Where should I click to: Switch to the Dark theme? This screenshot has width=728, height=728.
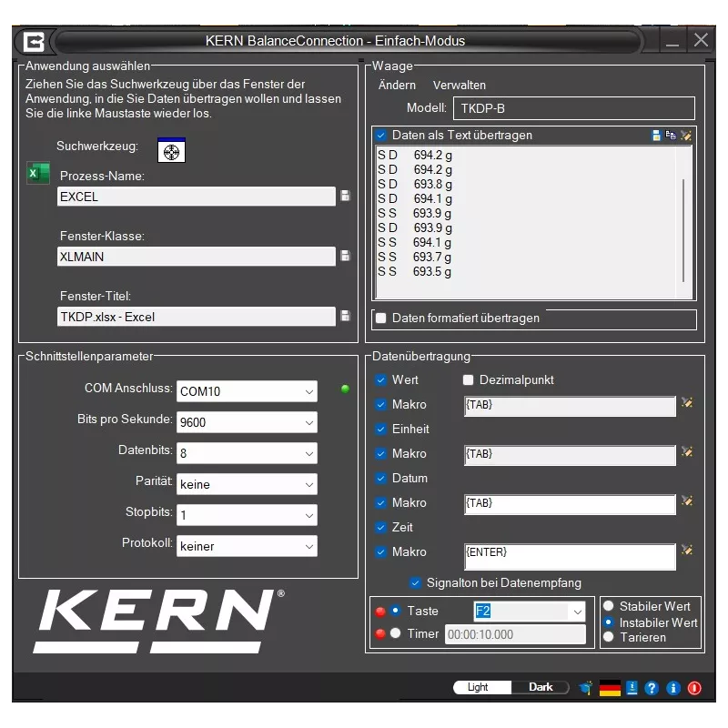click(541, 686)
